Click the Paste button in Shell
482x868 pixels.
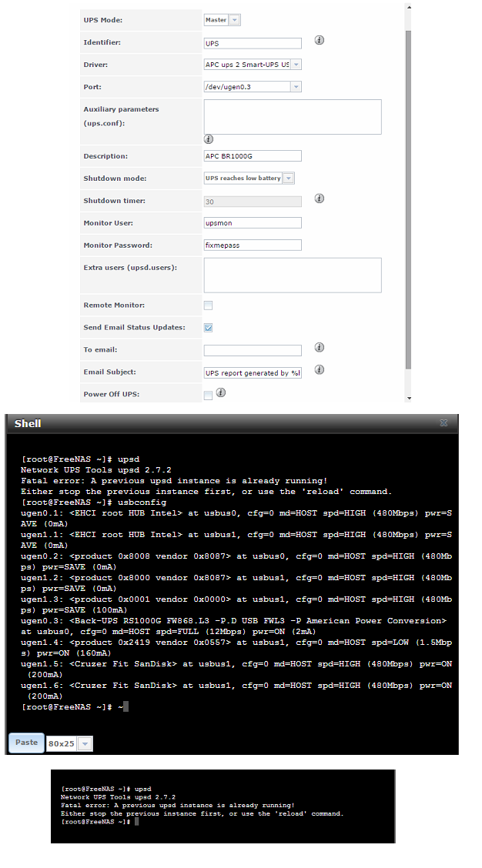(x=26, y=743)
